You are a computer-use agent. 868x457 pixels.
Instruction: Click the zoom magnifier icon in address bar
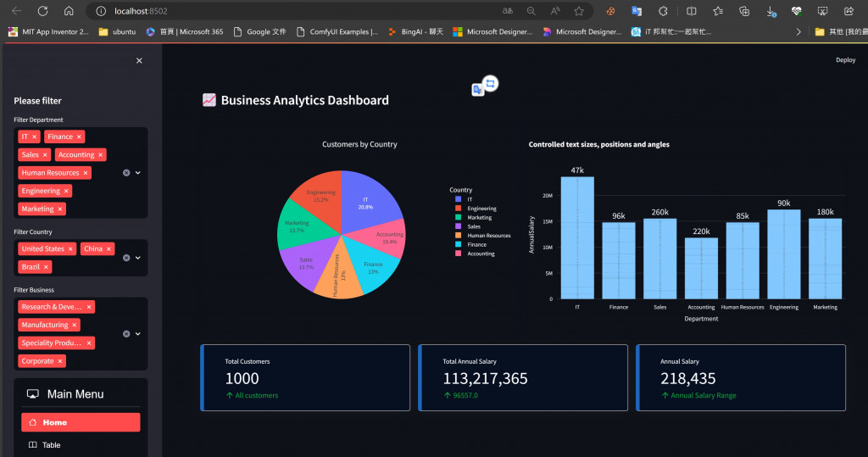click(x=531, y=11)
